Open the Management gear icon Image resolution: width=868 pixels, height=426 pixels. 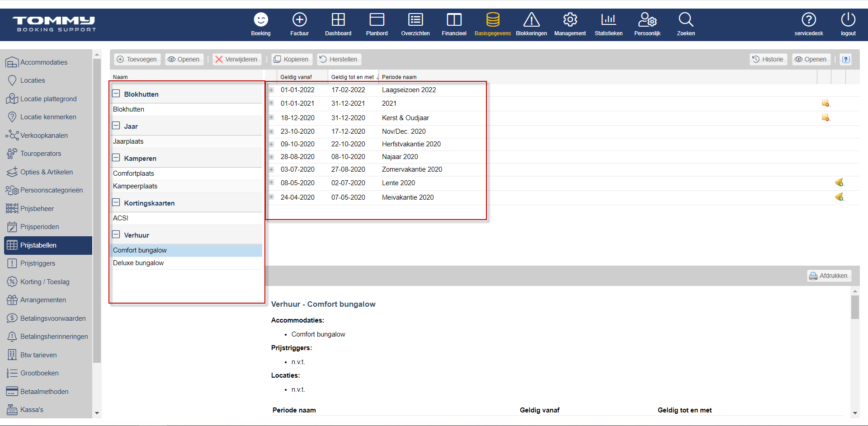click(570, 20)
